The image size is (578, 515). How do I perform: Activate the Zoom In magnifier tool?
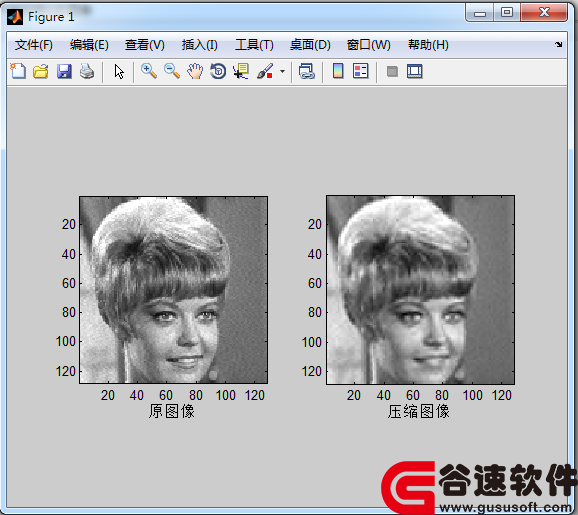pos(149,71)
